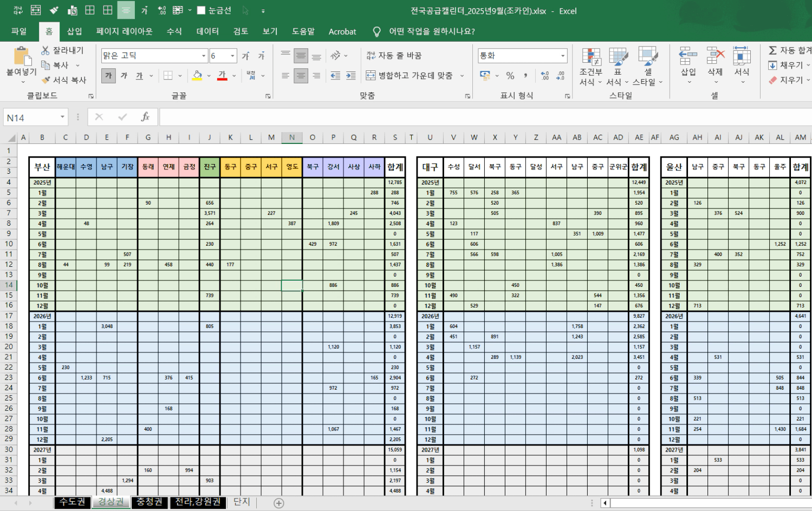
Task: Click percent style button
Action: (510, 76)
